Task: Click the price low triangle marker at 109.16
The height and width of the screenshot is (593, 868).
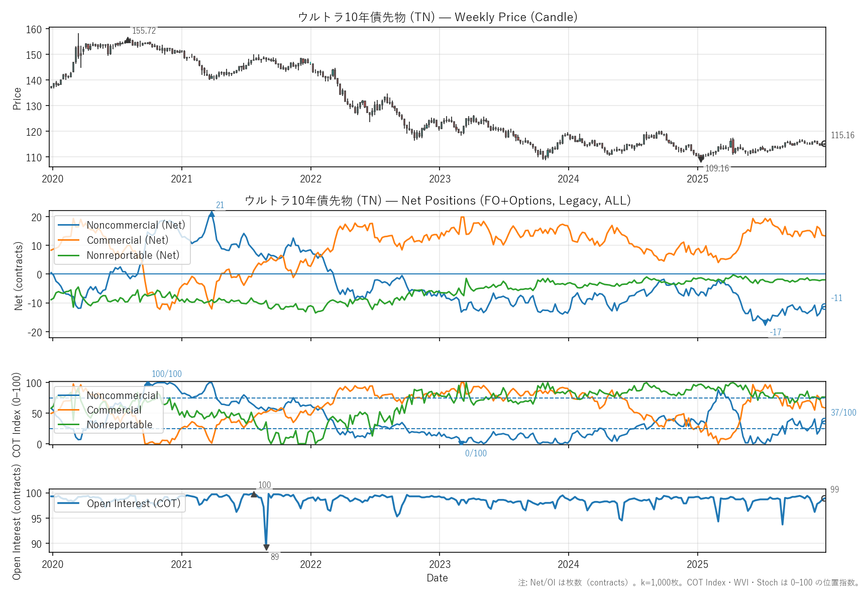Action: coord(701,159)
